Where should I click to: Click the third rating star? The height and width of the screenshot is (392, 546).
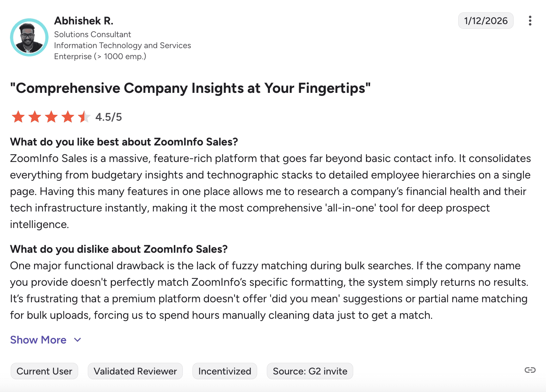[51, 117]
